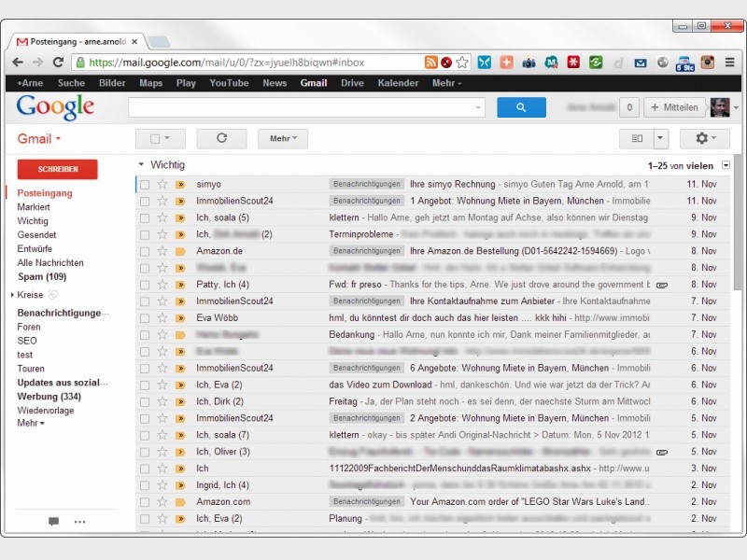Open the settings gear menu
Image resolution: width=747 pixels, height=560 pixels.
pyautogui.click(x=705, y=138)
